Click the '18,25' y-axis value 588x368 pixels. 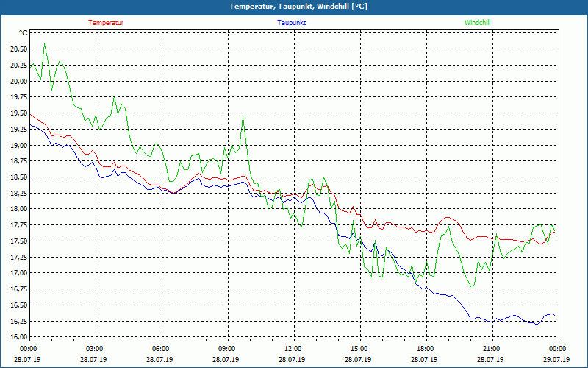[x=19, y=194]
